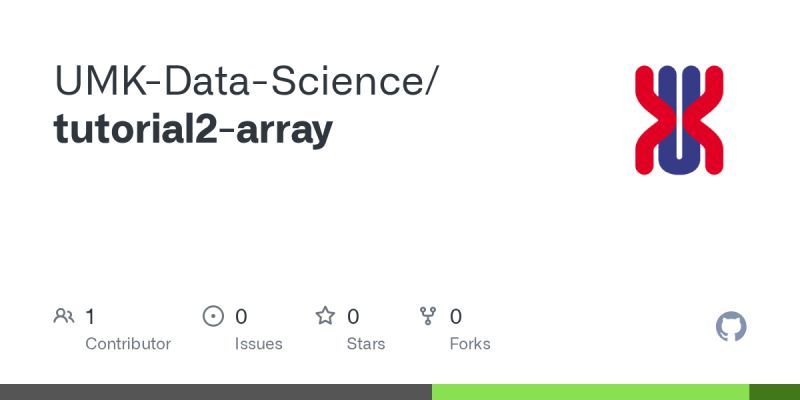Click the contributor count of 1
This screenshot has width=800, height=400.
[x=90, y=317]
